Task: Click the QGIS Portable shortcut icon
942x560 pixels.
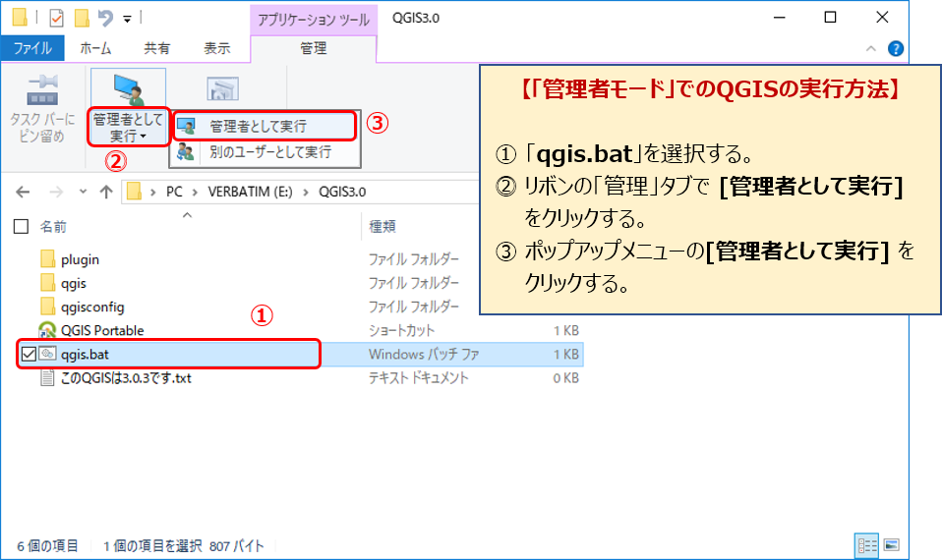Action: 47,330
